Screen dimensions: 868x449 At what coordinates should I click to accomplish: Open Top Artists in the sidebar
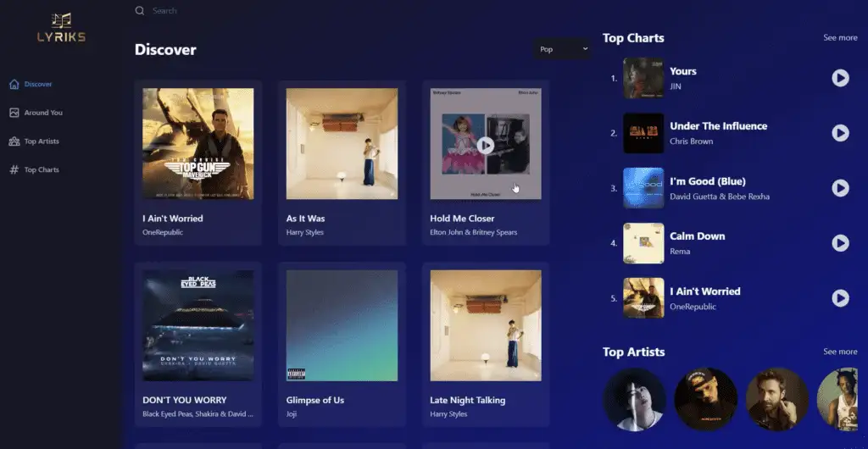coord(42,141)
